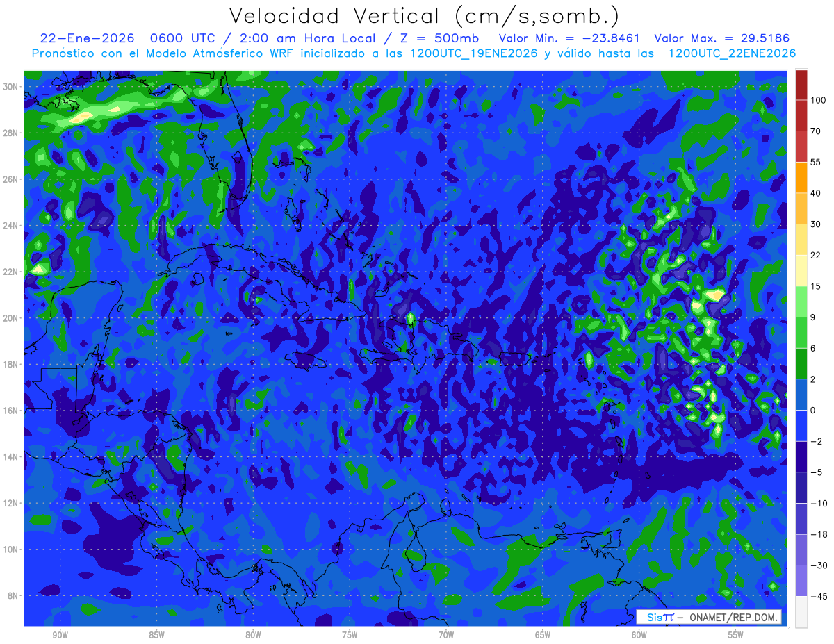Click valid-until time "1200UTC_22ENE2026"
Screen dimensions: 834x644
pyautogui.click(x=732, y=53)
